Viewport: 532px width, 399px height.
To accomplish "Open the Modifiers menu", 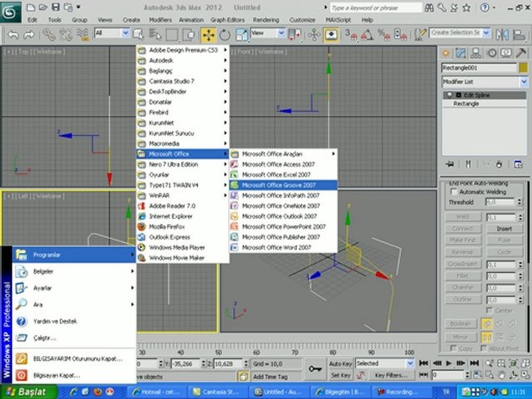I will (160, 20).
